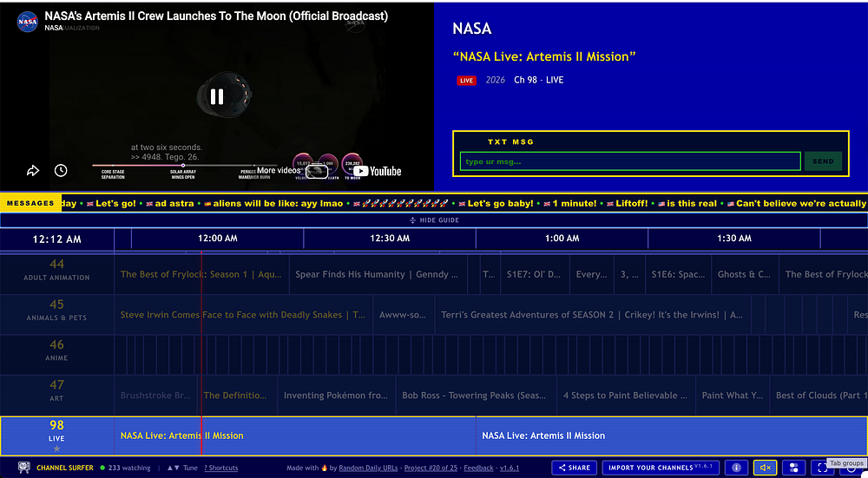Select 'Every...' program on channel 44
868x478 pixels.
[591, 274]
